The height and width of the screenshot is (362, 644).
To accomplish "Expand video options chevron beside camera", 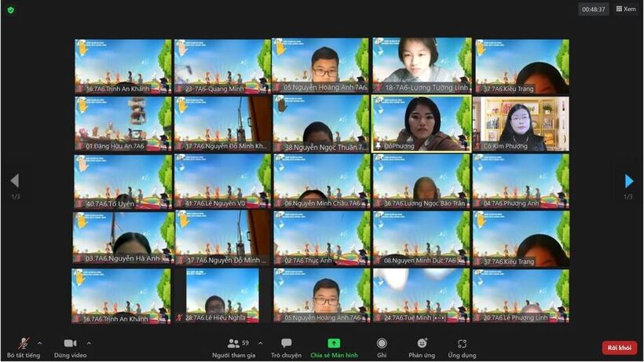I will coord(89,343).
